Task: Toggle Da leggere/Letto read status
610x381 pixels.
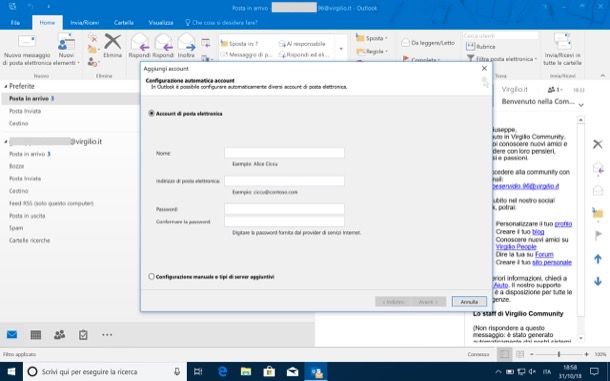Action: (428, 43)
